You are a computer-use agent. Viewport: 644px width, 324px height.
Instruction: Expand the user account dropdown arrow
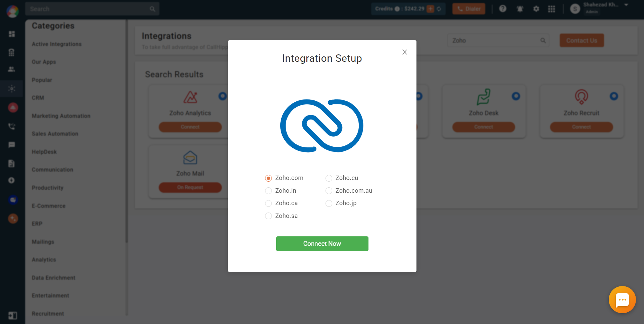626,5
